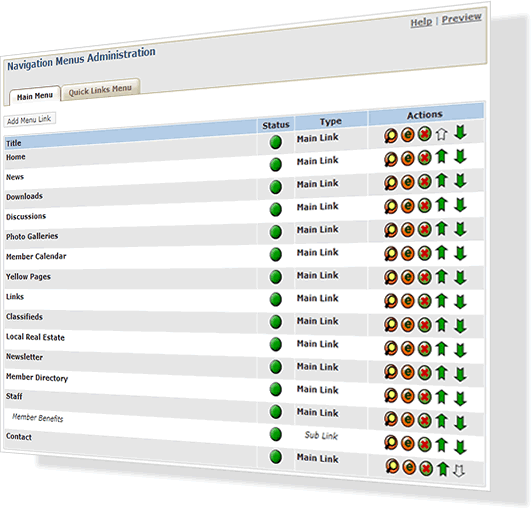
Task: Click the Add Menu Link button
Action: coord(29,120)
